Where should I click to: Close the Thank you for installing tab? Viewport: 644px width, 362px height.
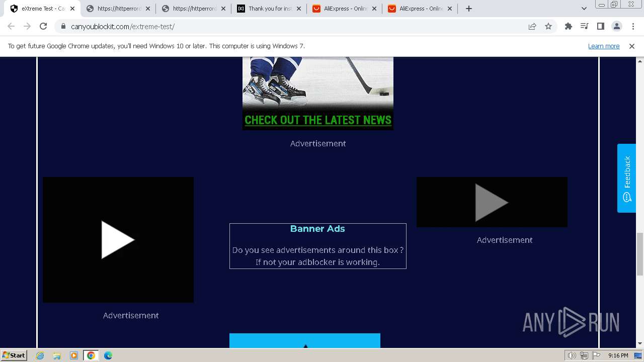pyautogui.click(x=299, y=9)
